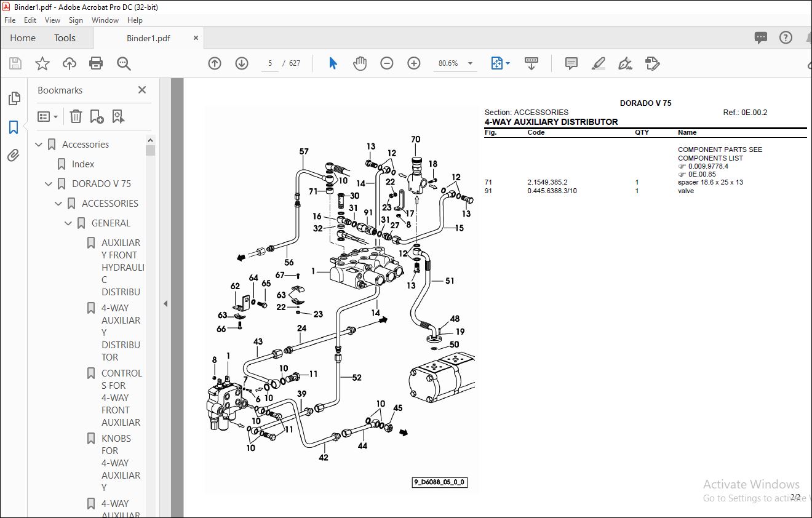Add bookmark star icon in toolbar
This screenshot has height=518, width=812.
tap(42, 63)
